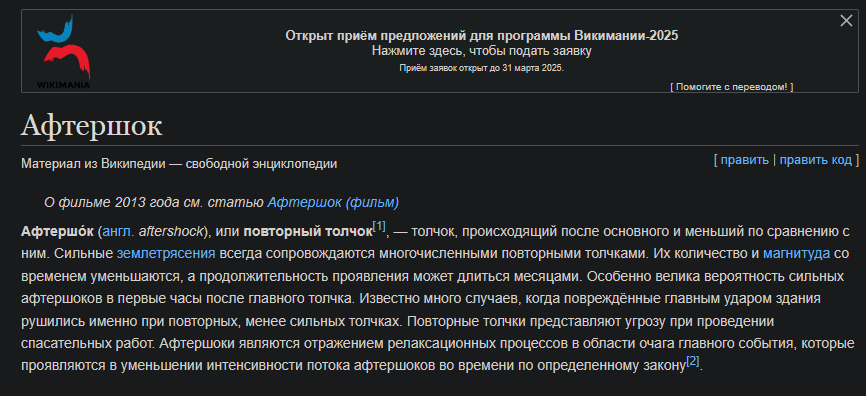Click the bold 'Афтершо́к' at paragraph start
866x396 pixels.
(x=57, y=231)
